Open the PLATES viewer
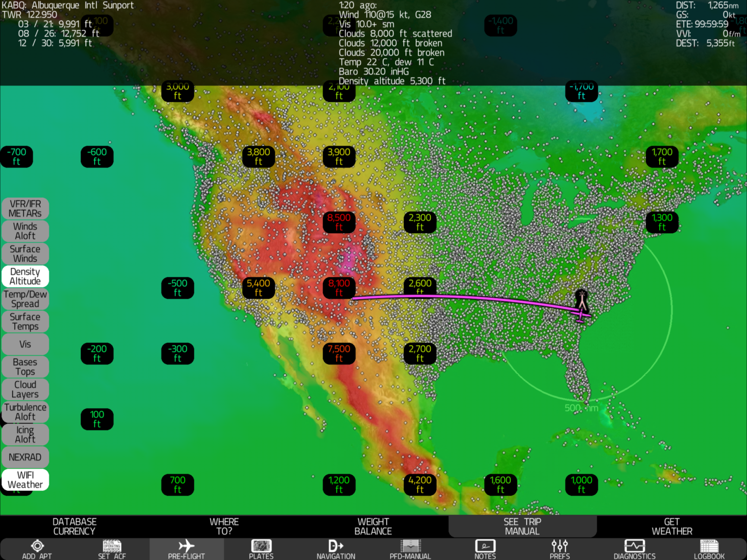Screen dimensions: 747x560 point(261,548)
